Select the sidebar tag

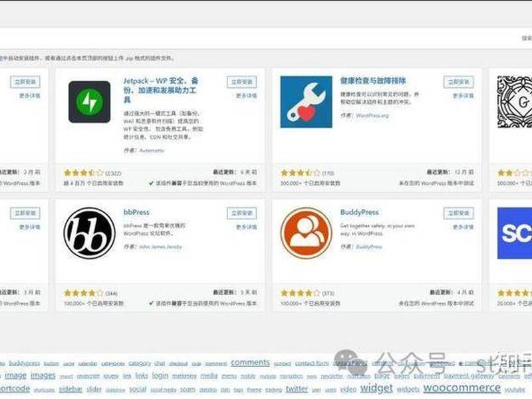[70, 389]
